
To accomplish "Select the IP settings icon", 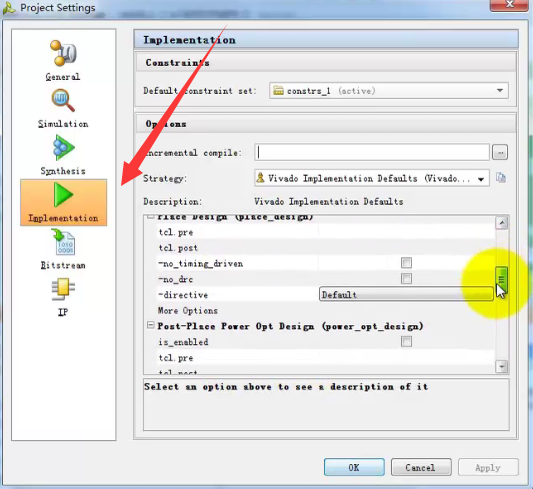I will tap(63, 297).
